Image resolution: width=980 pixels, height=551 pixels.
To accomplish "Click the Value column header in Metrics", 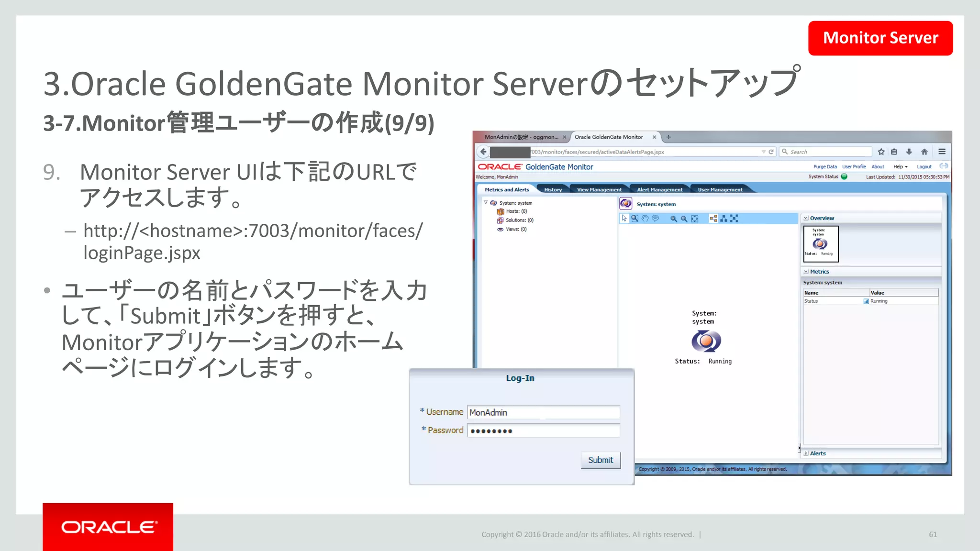I will pyautogui.click(x=903, y=293).
